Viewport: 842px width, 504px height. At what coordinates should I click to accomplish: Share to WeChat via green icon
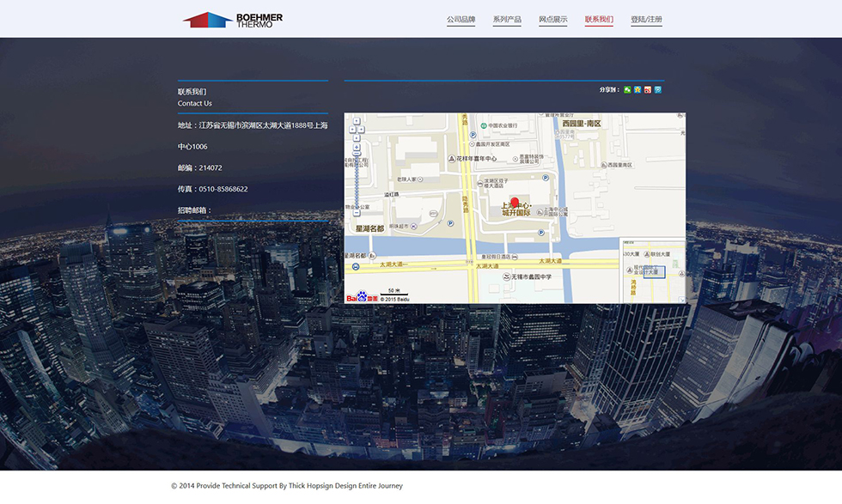tap(627, 89)
